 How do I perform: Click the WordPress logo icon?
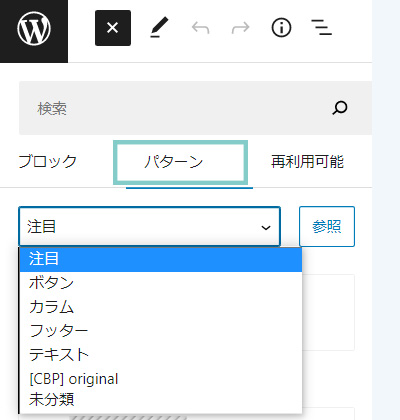[34, 28]
